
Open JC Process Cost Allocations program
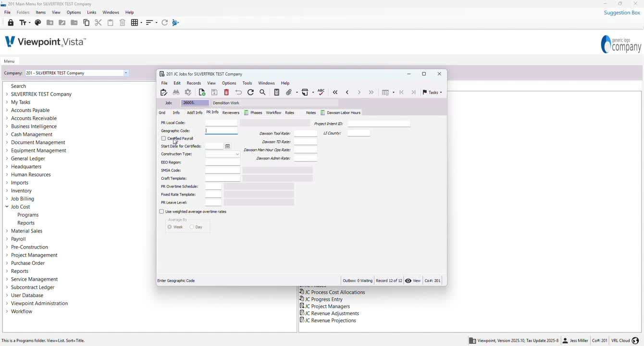[332, 292]
